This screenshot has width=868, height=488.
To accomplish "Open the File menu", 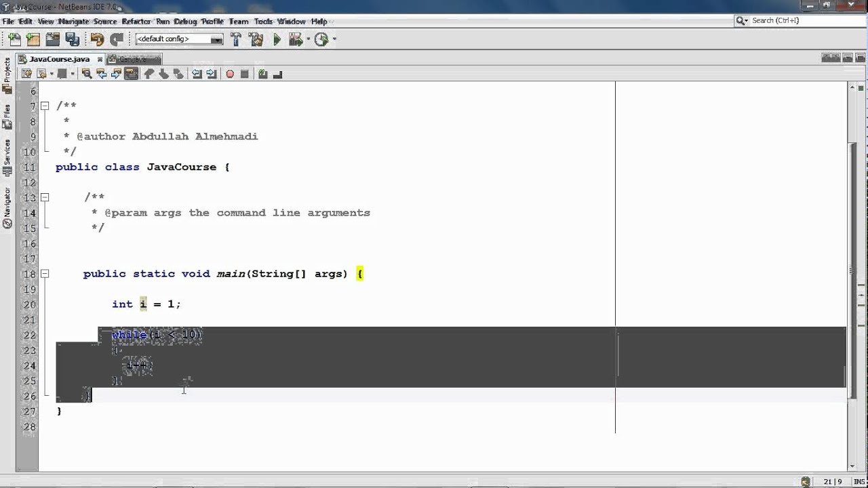I will pos(7,22).
